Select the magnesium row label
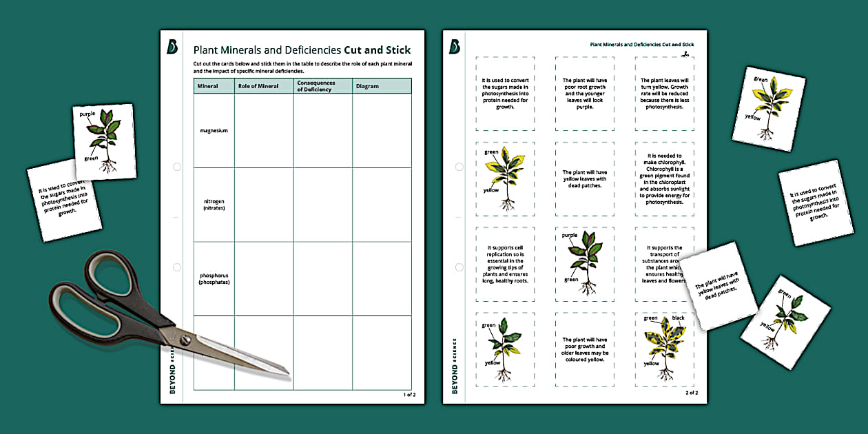868x434 pixels. (214, 130)
